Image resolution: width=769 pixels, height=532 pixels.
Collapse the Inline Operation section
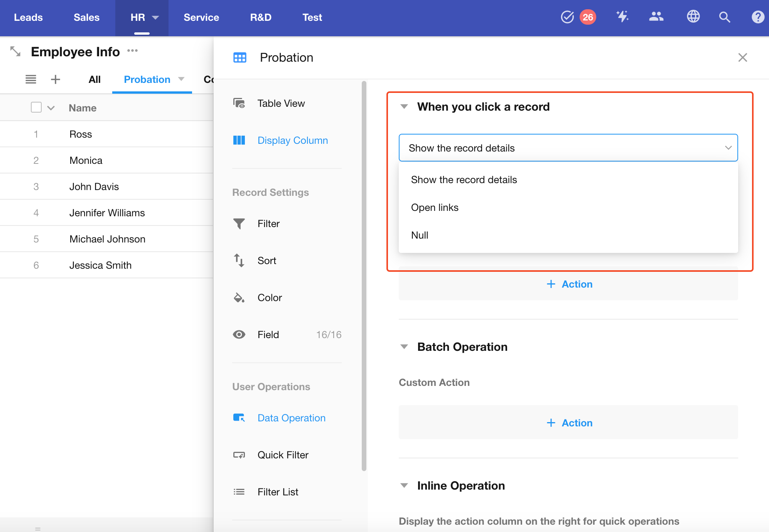point(404,485)
